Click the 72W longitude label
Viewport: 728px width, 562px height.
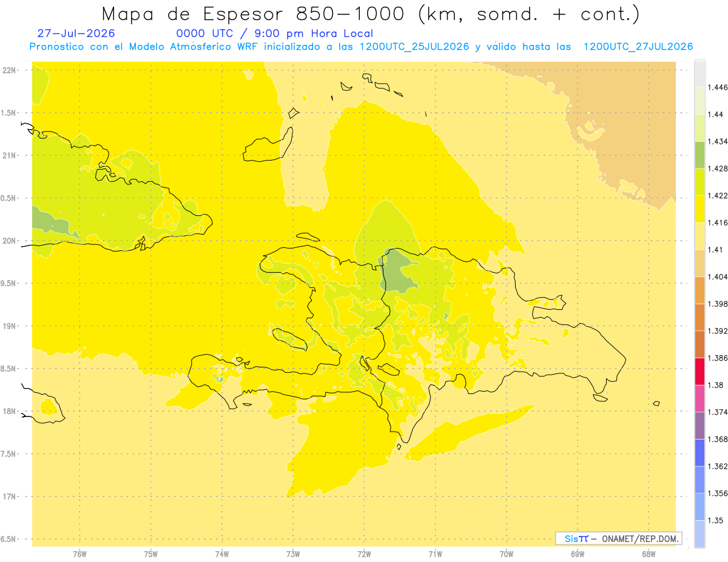pyautogui.click(x=364, y=554)
